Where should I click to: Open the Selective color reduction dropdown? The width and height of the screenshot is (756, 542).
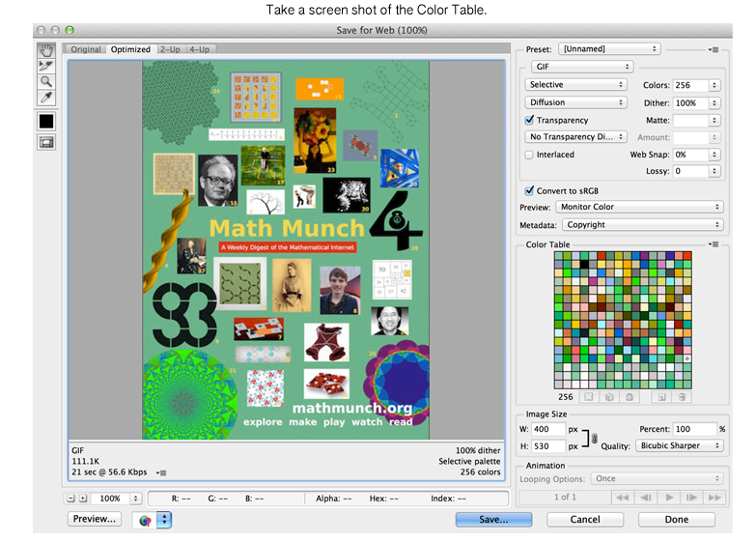(x=575, y=85)
